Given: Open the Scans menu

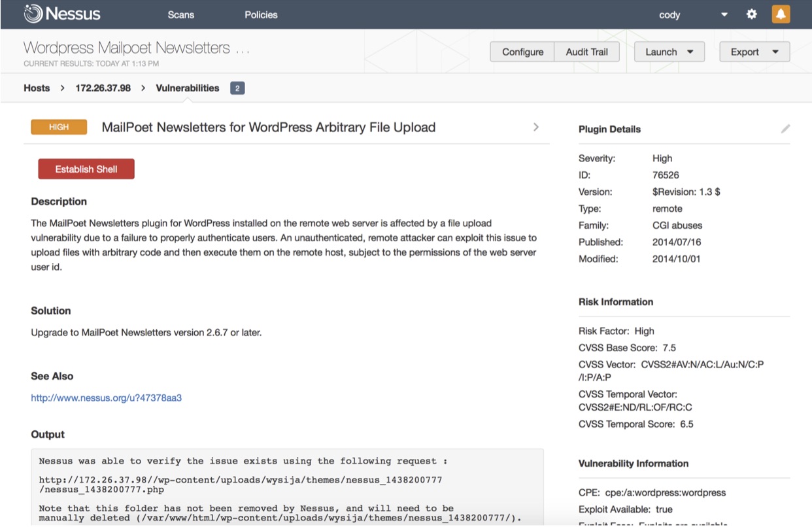Looking at the screenshot, I should point(181,14).
